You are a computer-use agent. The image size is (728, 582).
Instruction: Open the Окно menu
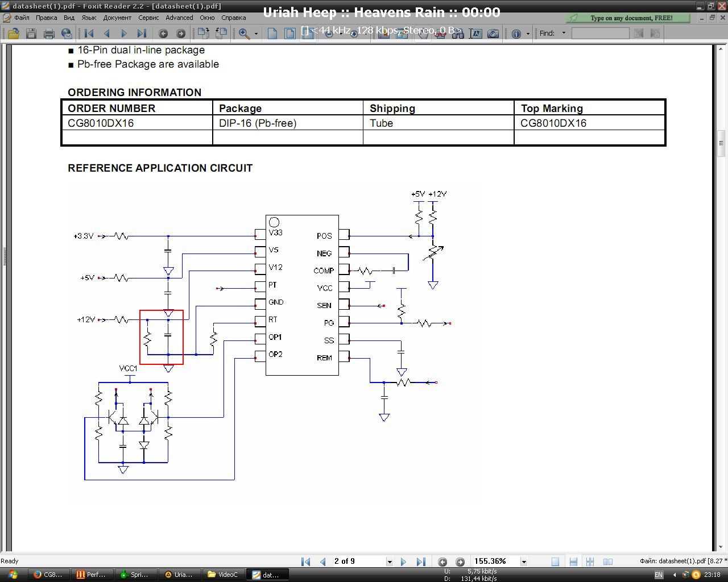(207, 18)
